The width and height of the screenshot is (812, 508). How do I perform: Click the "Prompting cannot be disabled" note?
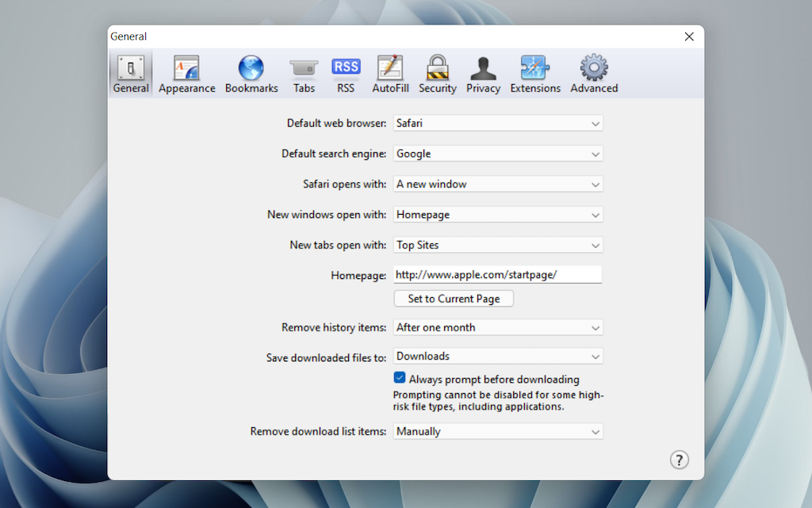pyautogui.click(x=498, y=401)
